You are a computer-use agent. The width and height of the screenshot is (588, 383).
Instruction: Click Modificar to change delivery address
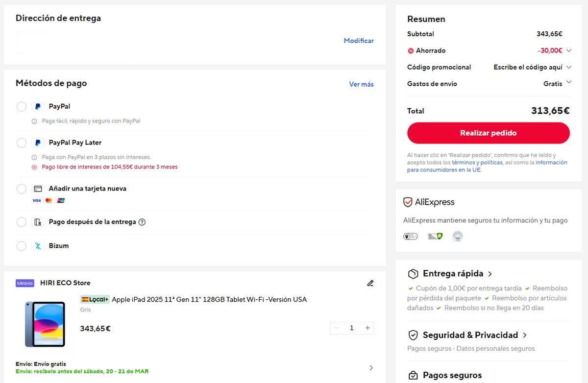point(359,41)
